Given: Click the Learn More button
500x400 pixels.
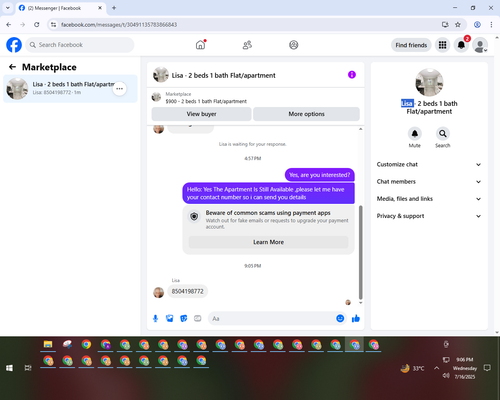Looking at the screenshot, I should click(x=268, y=242).
